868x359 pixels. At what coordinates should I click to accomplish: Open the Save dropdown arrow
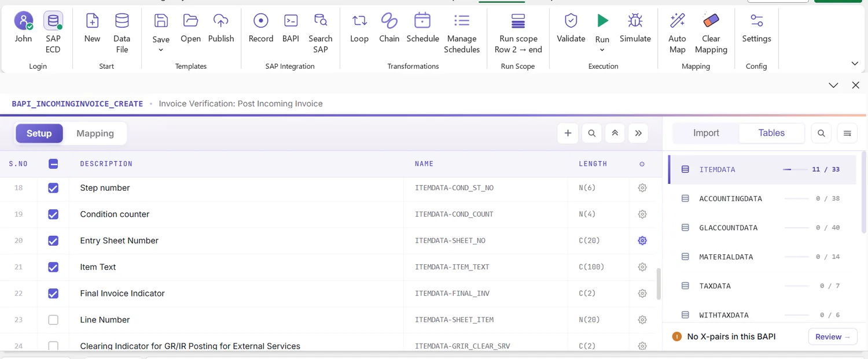(161, 50)
